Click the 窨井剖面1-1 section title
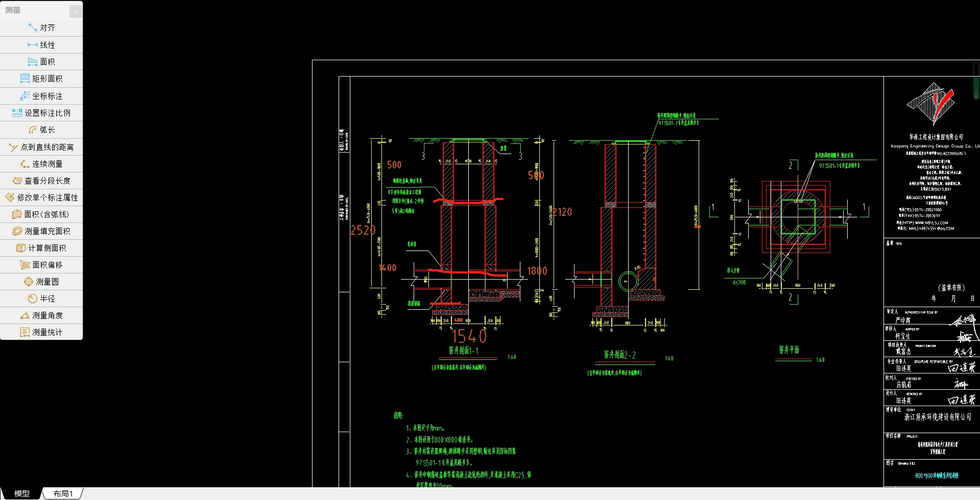 tap(463, 351)
